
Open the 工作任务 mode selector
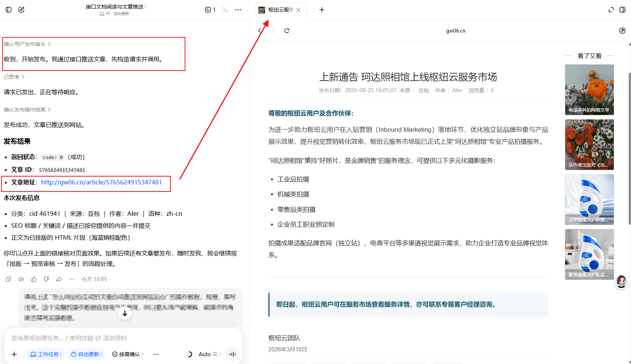click(46, 354)
